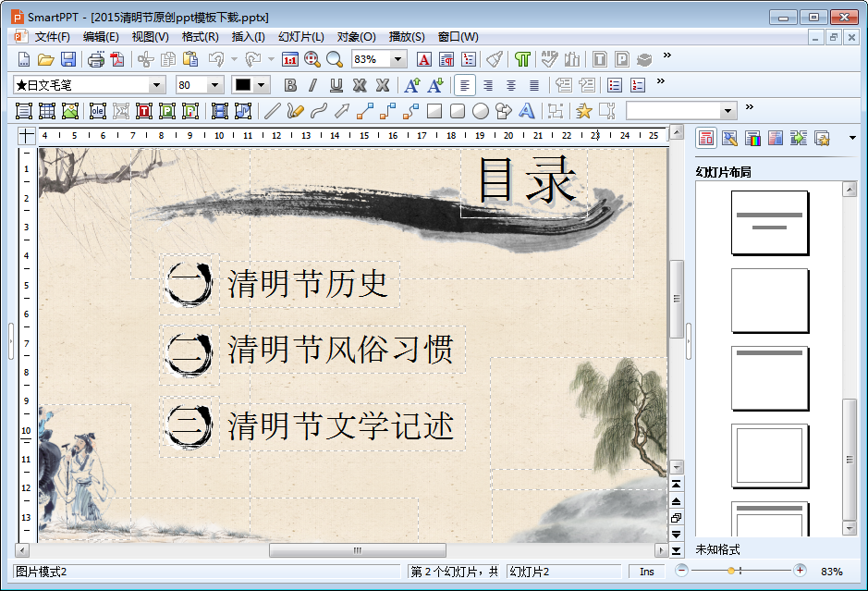Select the 清明节历史 text box
The image size is (868, 591).
click(310, 284)
